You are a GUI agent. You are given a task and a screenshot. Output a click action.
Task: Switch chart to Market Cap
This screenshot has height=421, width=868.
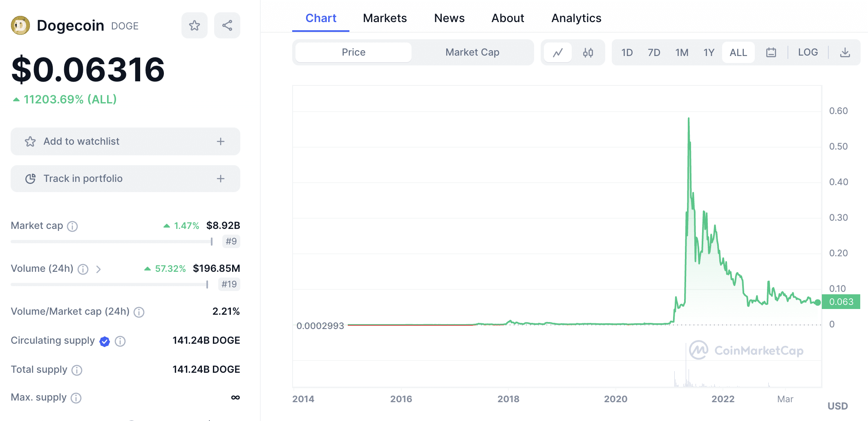472,52
